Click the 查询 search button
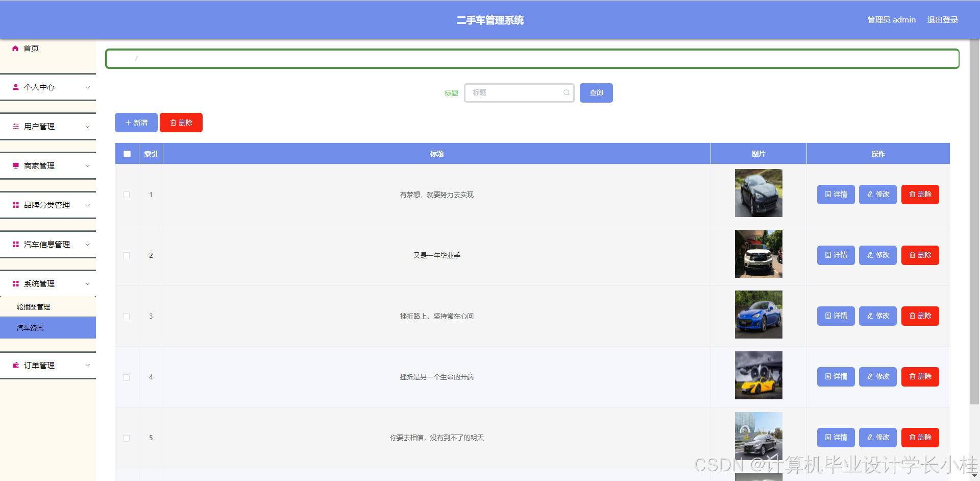The image size is (980, 481). click(596, 93)
